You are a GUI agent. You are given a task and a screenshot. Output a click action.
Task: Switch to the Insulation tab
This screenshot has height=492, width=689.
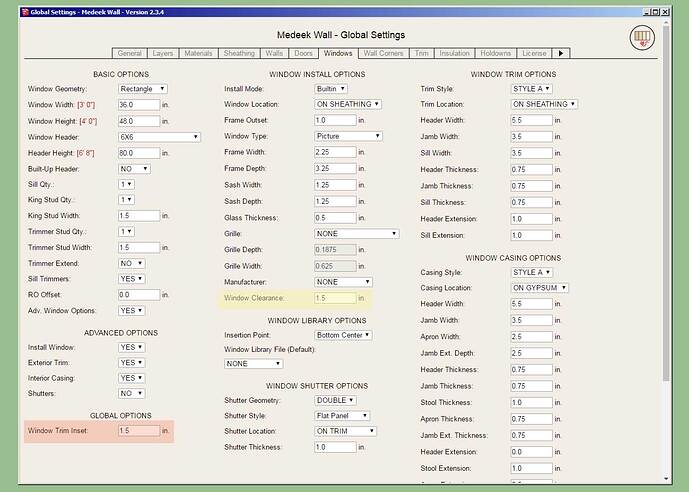[x=454, y=53]
